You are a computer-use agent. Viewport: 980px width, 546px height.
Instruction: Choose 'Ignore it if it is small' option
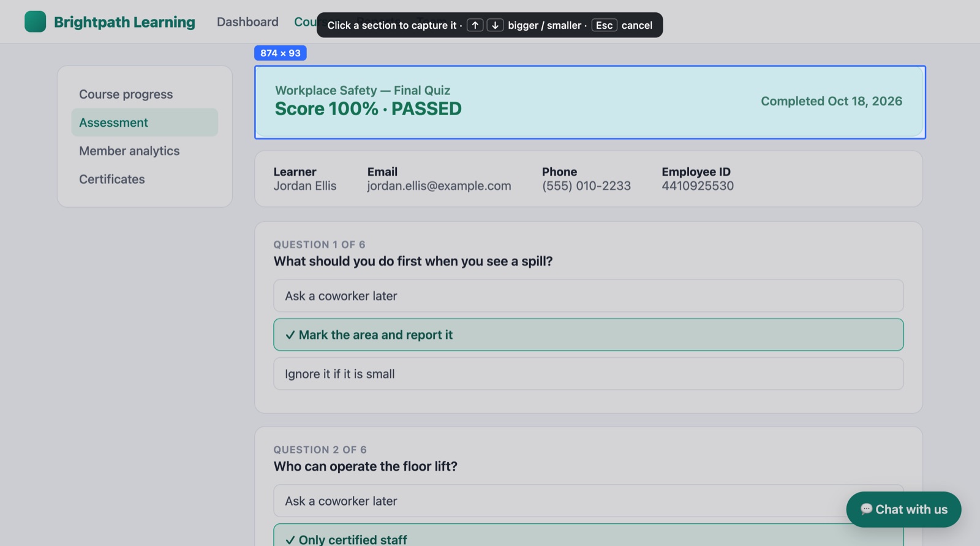[589, 374]
